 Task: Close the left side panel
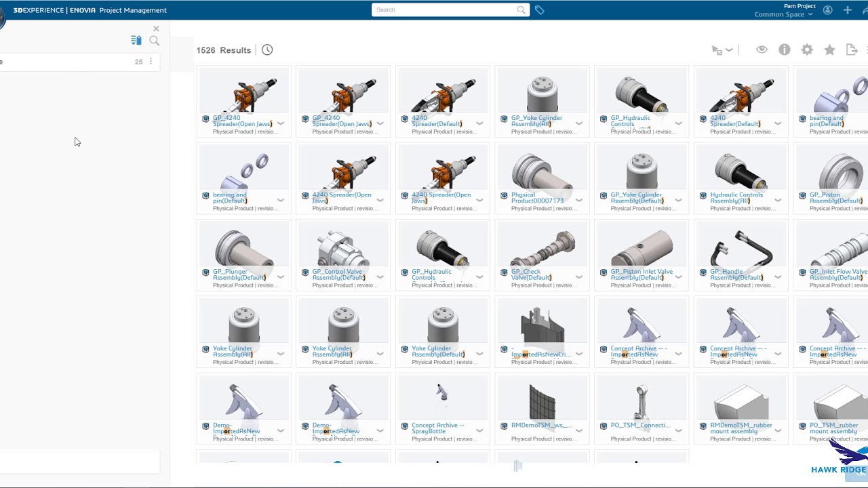[156, 28]
